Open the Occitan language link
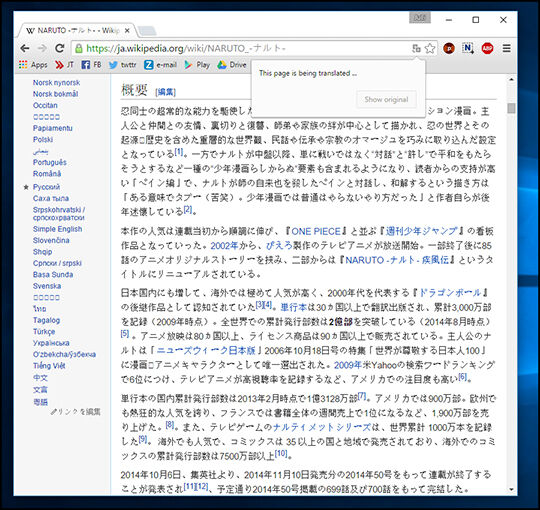The width and height of the screenshot is (540, 510). [45, 105]
